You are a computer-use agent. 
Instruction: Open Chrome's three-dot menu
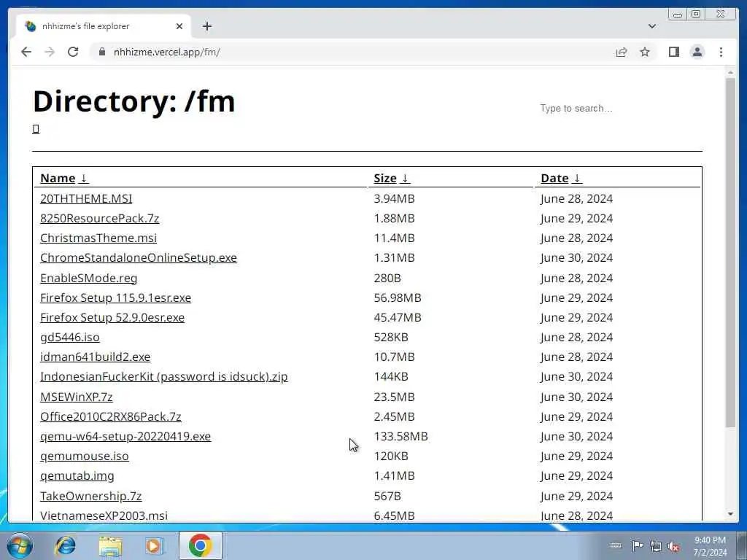tap(721, 52)
